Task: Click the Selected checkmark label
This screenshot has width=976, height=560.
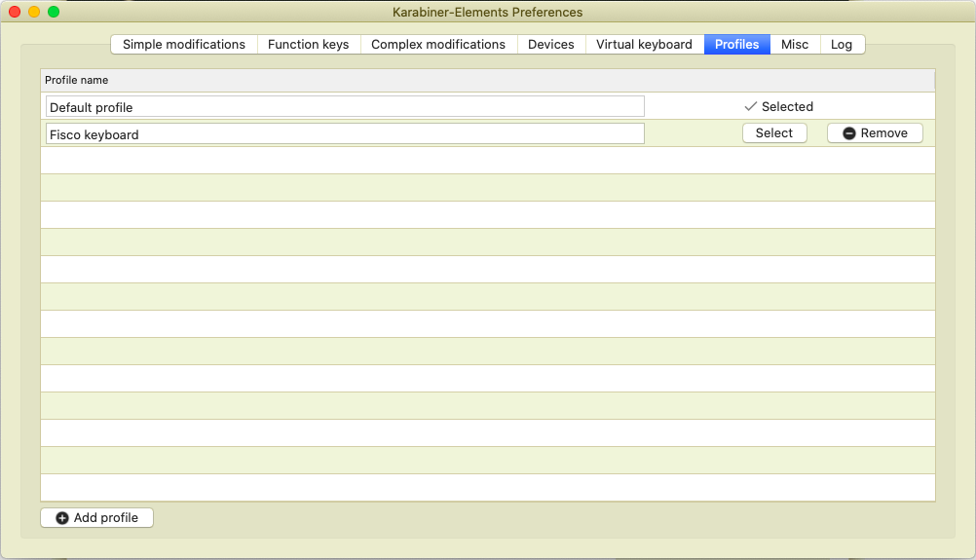Action: point(778,106)
